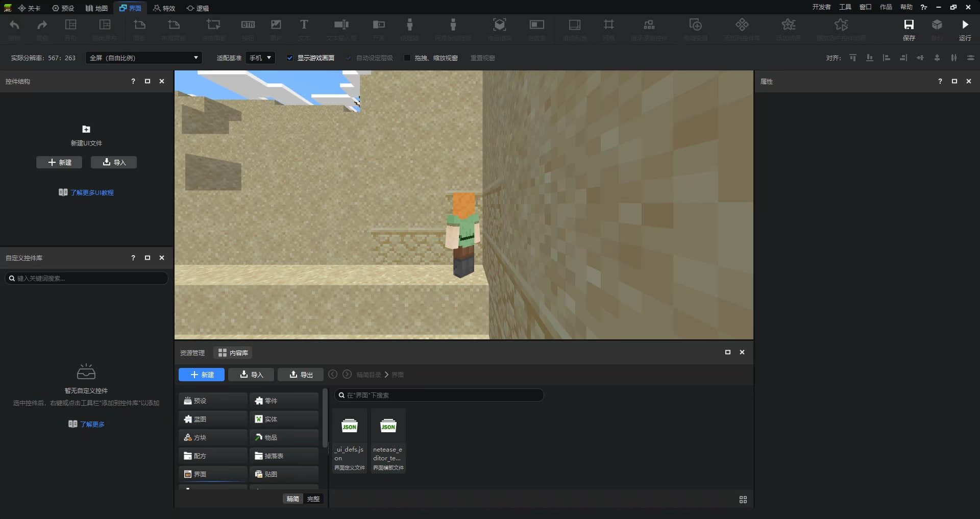The image size is (980, 519).
Task: Click the custom widget keyword search field
Action: tap(86, 278)
